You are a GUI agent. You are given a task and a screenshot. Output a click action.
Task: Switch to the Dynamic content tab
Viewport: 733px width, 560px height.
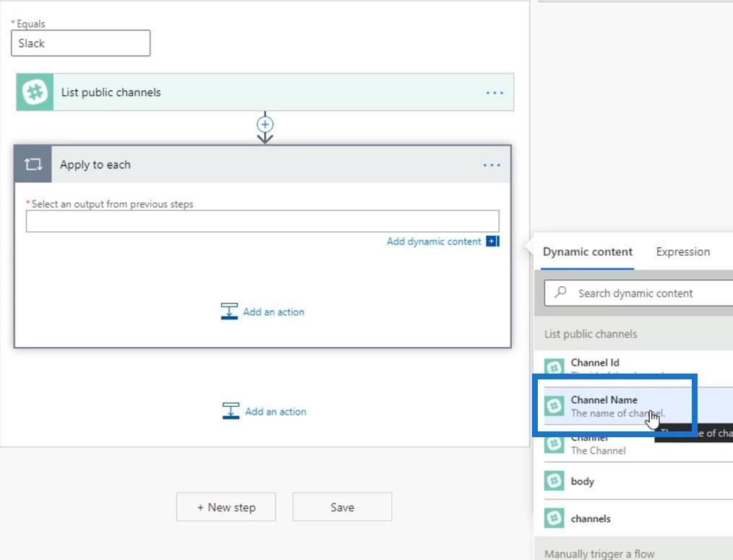click(587, 252)
